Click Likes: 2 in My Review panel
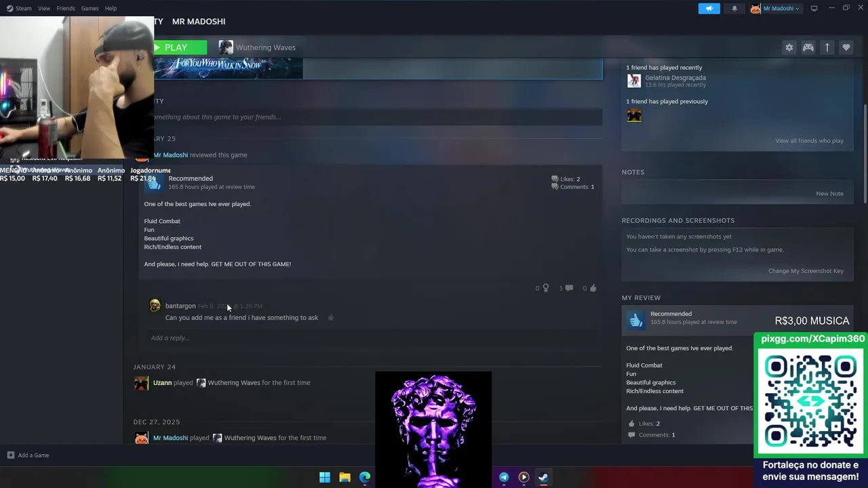 [x=648, y=424]
